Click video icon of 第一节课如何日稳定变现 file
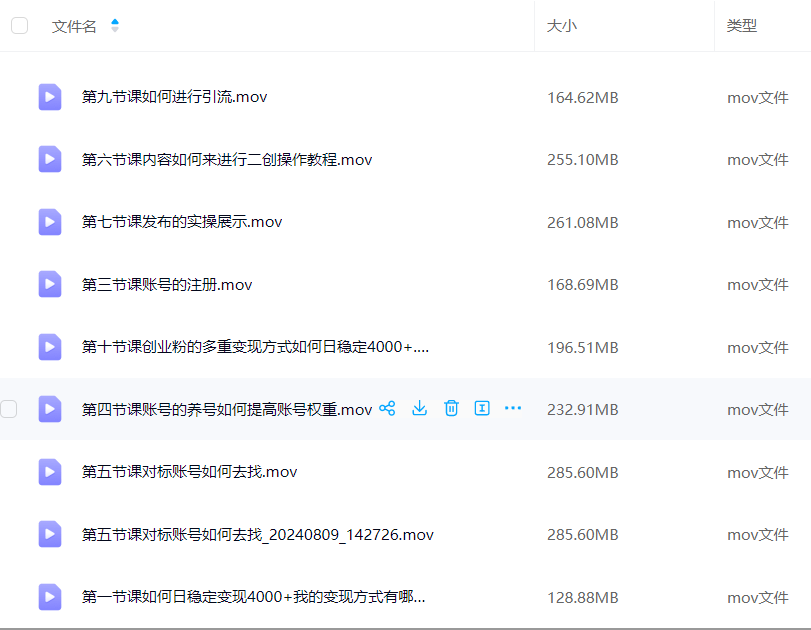The width and height of the screenshot is (811, 630). [50, 597]
